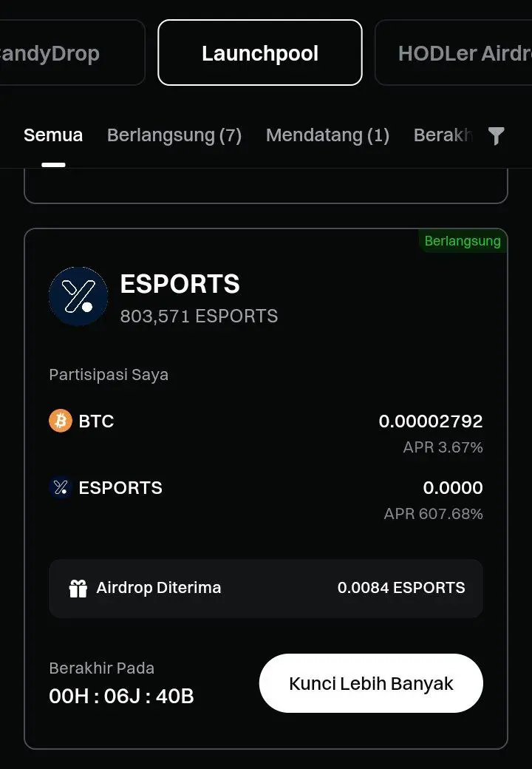The width and height of the screenshot is (532, 769).
Task: Open the HODLer Airdrop tab
Action: (454, 52)
